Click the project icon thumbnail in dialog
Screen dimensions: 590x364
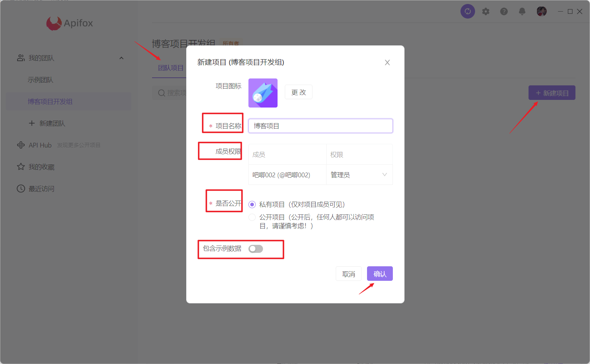click(x=263, y=93)
